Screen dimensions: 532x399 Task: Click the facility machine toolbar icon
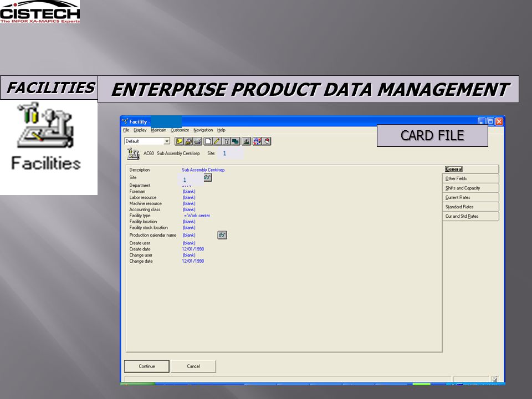[246, 141]
